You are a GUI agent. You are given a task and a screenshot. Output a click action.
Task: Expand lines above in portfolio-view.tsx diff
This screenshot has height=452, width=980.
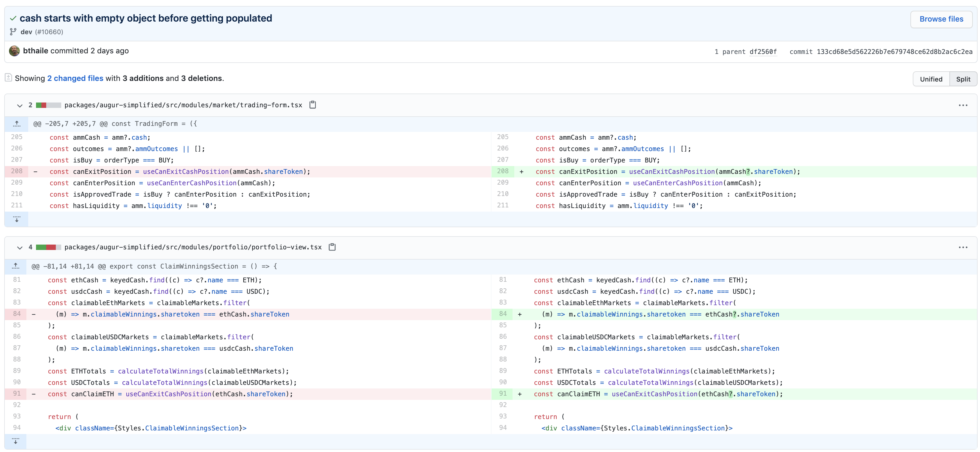click(16, 266)
